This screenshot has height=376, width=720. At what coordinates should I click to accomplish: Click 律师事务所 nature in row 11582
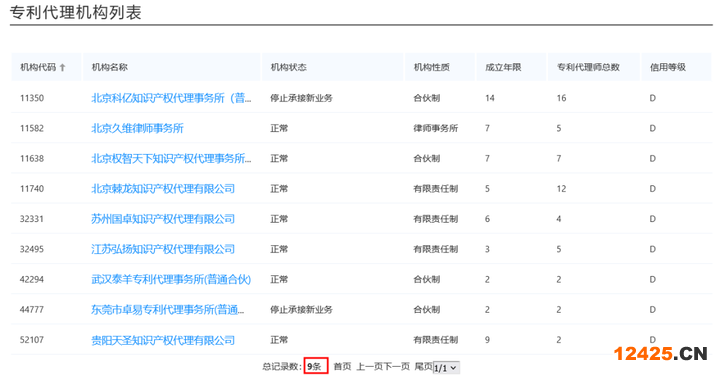coord(436,128)
